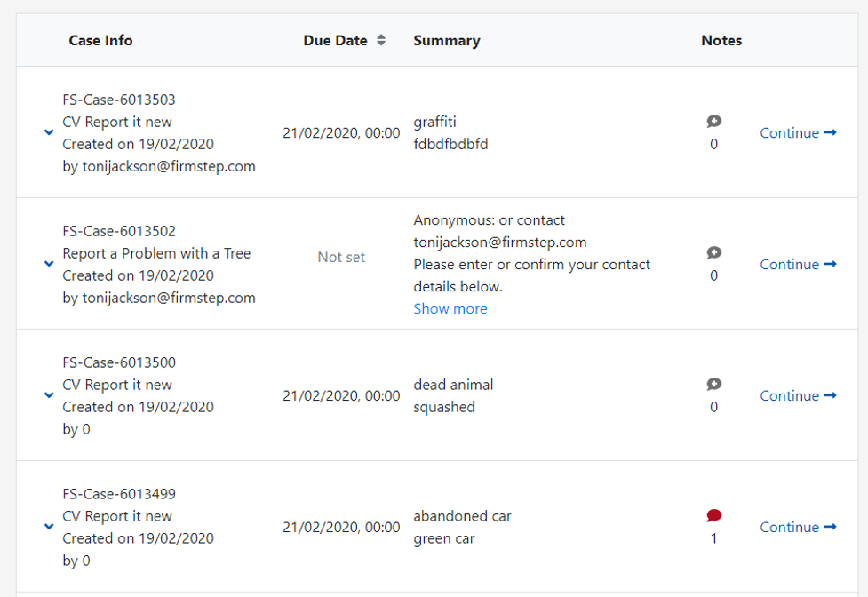Click the Notes column header

[x=721, y=40]
